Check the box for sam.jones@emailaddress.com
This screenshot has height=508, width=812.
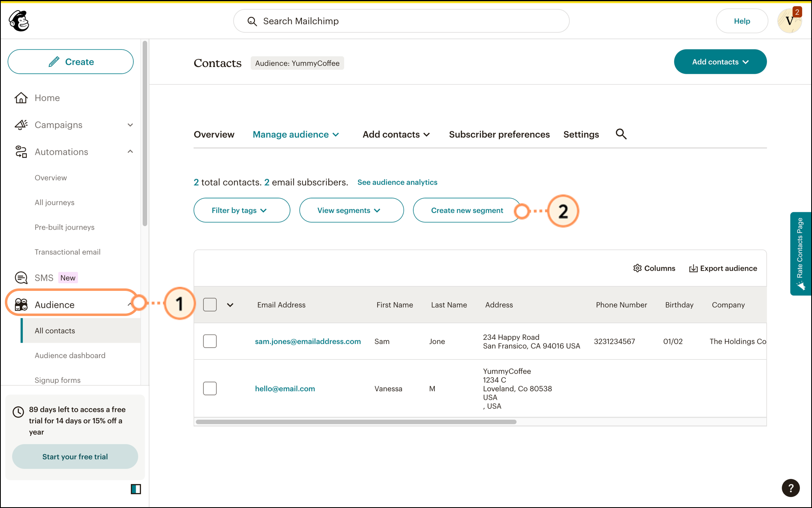tap(210, 341)
